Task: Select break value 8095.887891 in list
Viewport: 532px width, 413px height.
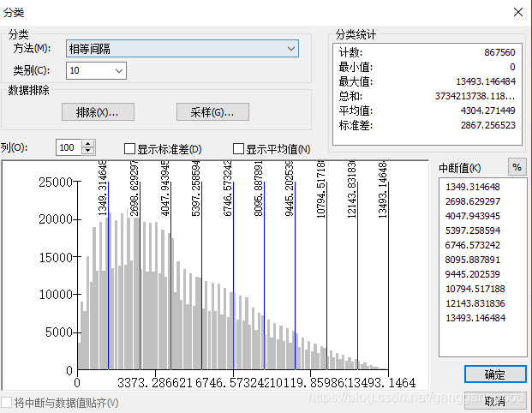Action: (x=472, y=260)
